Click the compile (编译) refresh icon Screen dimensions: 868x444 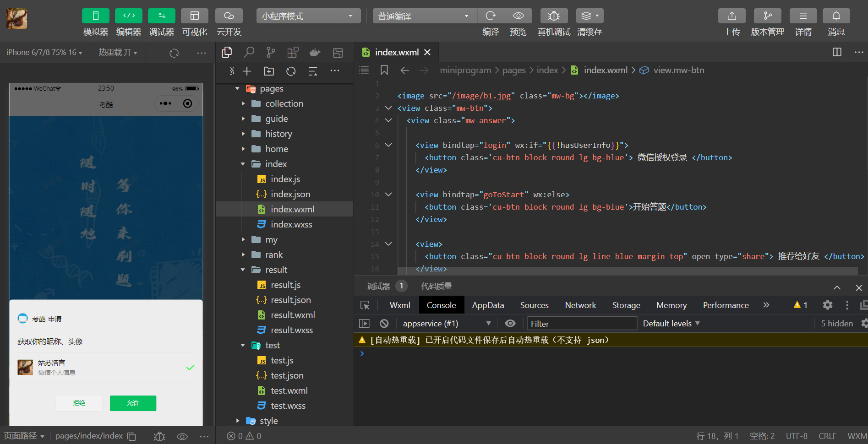491,16
